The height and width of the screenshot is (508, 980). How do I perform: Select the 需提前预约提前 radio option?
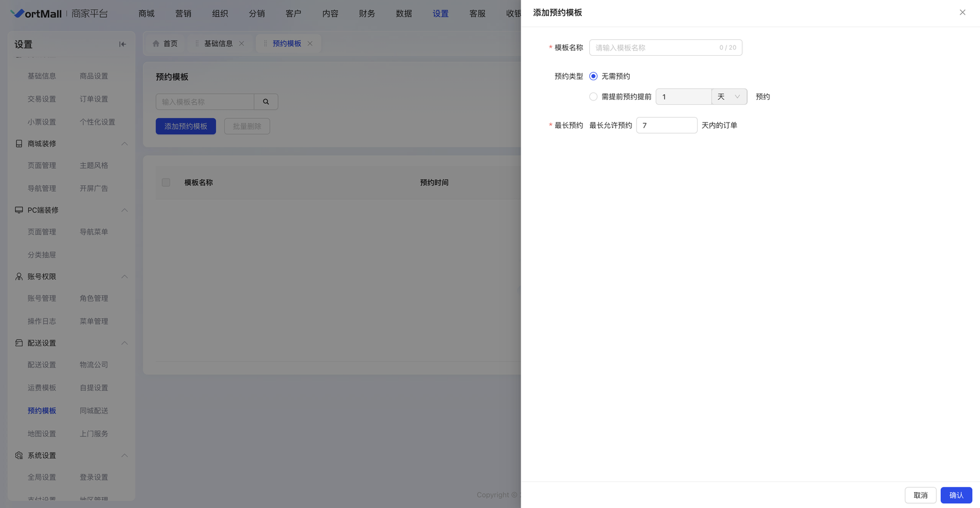tap(593, 97)
